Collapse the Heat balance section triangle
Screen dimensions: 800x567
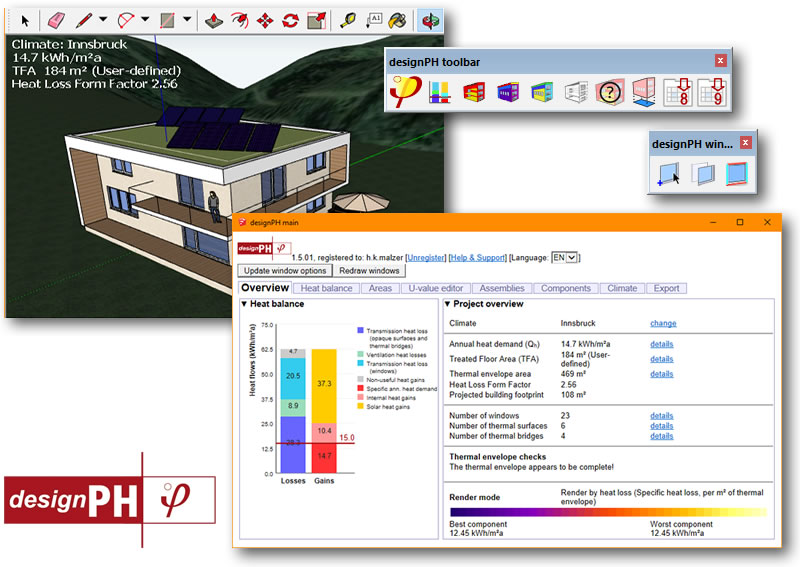click(x=244, y=304)
